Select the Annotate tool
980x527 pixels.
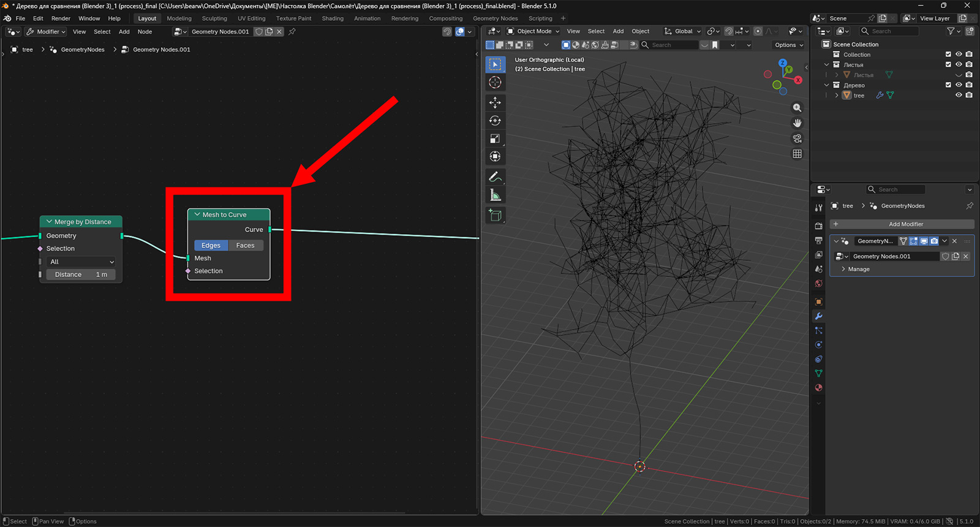point(495,177)
